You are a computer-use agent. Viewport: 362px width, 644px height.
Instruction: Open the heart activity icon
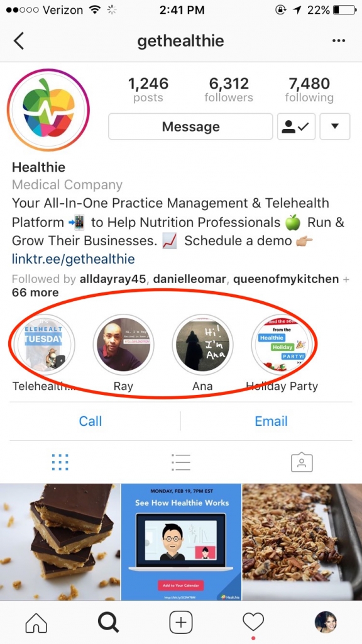[x=253, y=623]
